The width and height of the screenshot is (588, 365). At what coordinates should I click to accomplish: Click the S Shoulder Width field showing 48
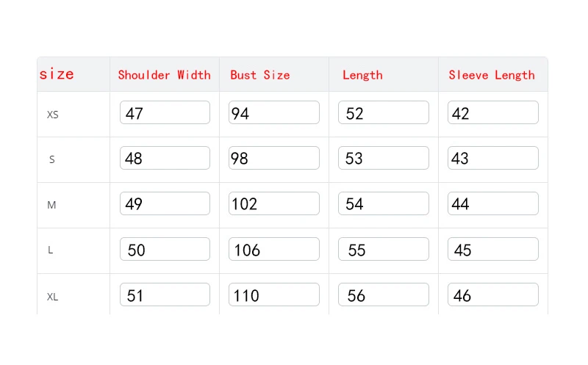165,158
